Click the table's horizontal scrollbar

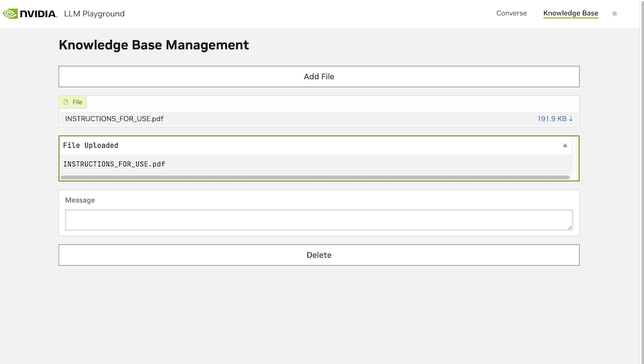click(315, 177)
